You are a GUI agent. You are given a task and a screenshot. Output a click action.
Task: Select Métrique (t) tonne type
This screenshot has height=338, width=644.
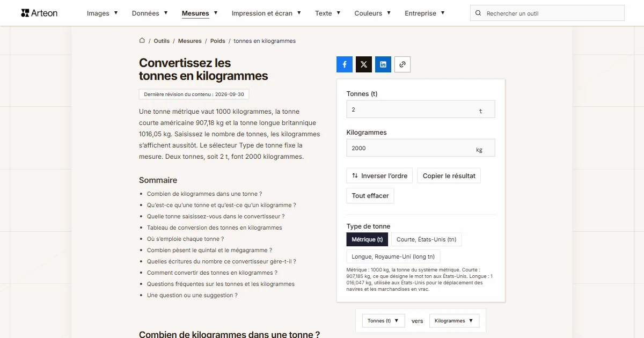367,240
